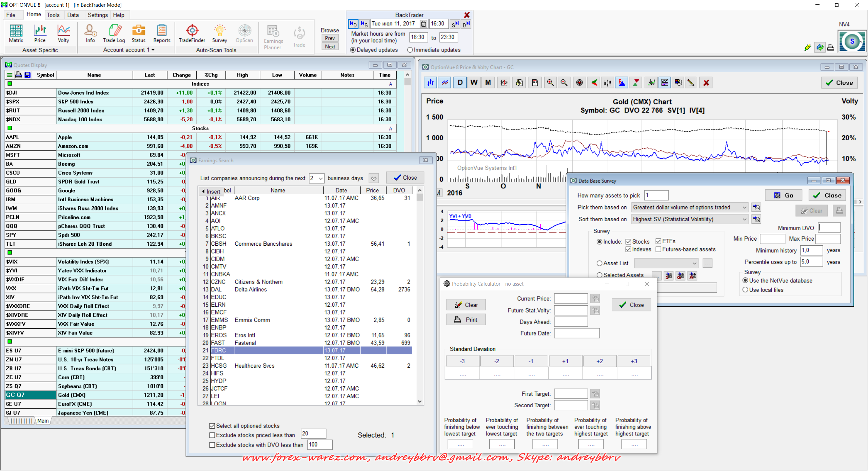Screen dimensions: 868x471
Task: Click zoom in magnifier on chart toolbar
Action: (550, 83)
